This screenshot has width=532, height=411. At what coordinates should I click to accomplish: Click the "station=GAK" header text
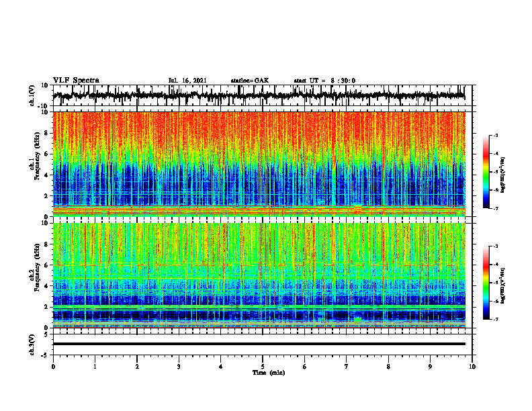[x=250, y=81]
